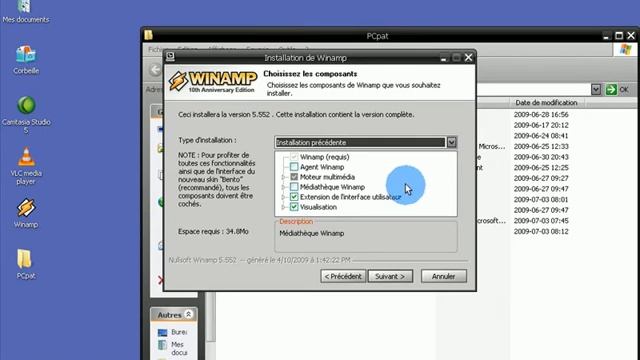The height and width of the screenshot is (360, 640).
Task: Click Espace requis : 34.8Mo text
Action: [213, 231]
